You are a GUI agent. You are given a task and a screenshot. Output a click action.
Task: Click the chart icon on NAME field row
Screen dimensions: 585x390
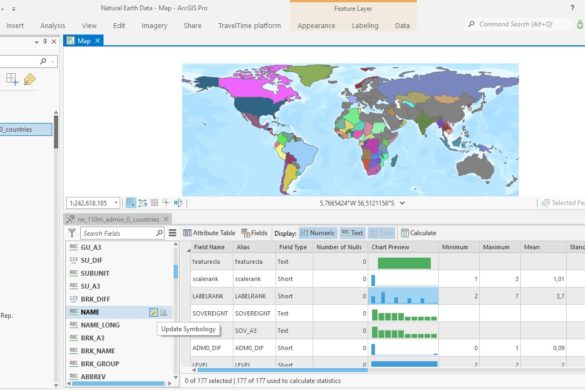tap(163, 312)
